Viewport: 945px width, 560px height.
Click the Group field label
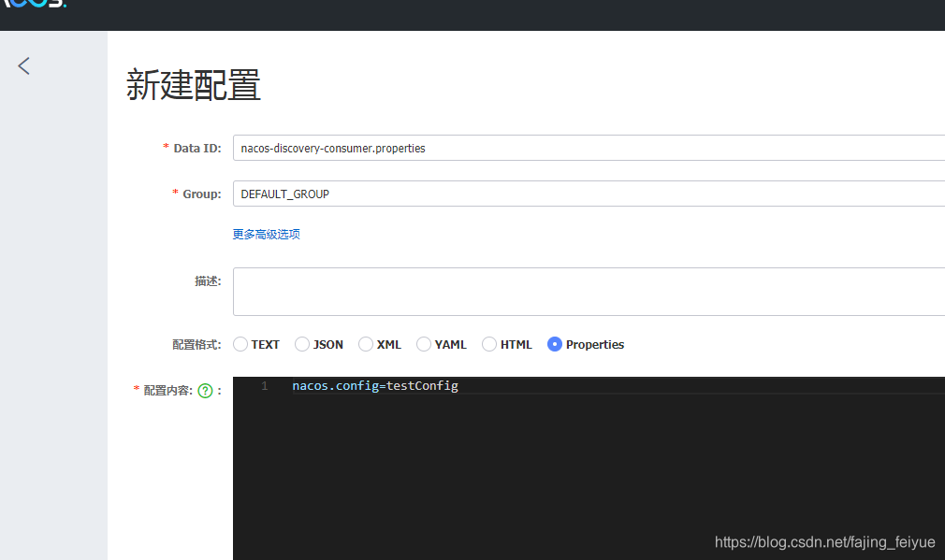pos(202,194)
